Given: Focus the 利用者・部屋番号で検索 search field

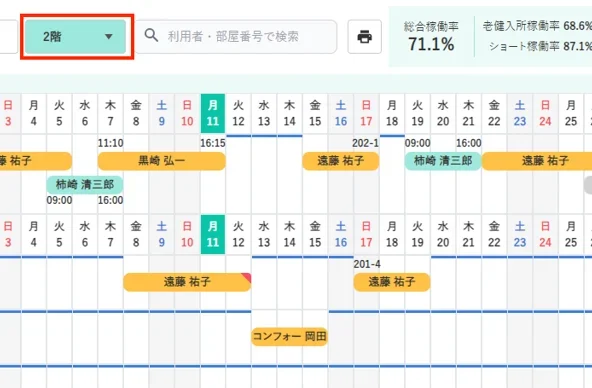Looking at the screenshot, I should 236,37.
